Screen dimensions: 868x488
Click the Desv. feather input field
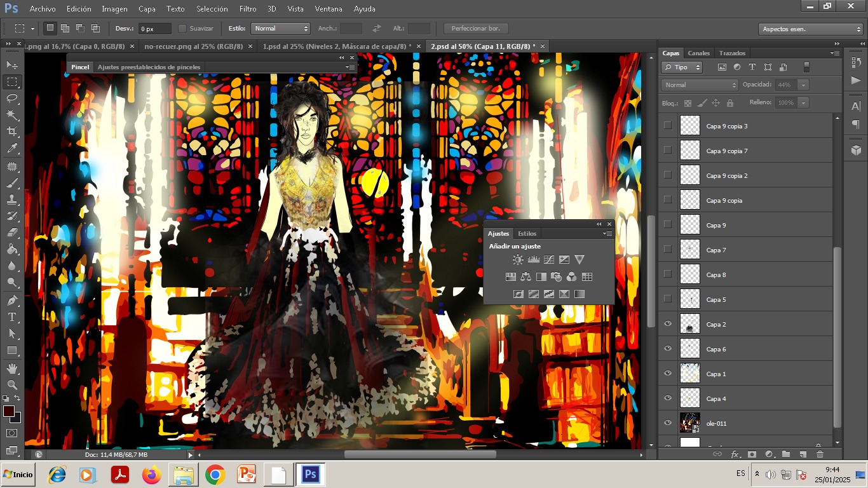[155, 29]
